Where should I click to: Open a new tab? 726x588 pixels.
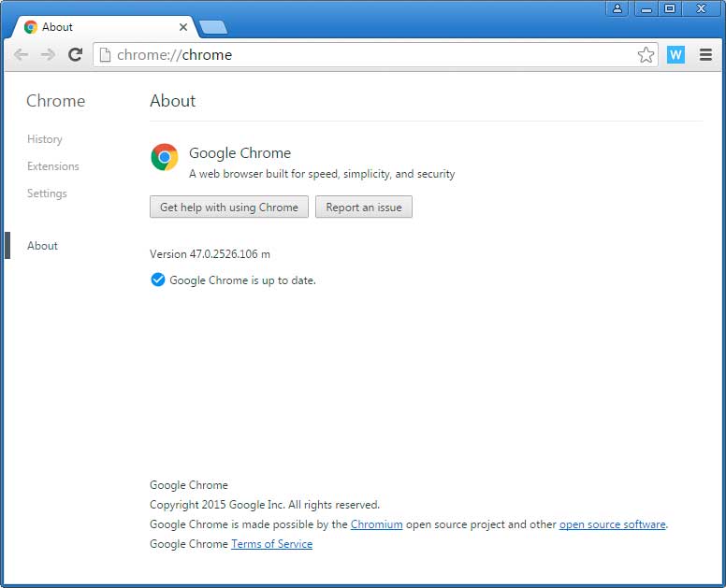click(x=213, y=27)
